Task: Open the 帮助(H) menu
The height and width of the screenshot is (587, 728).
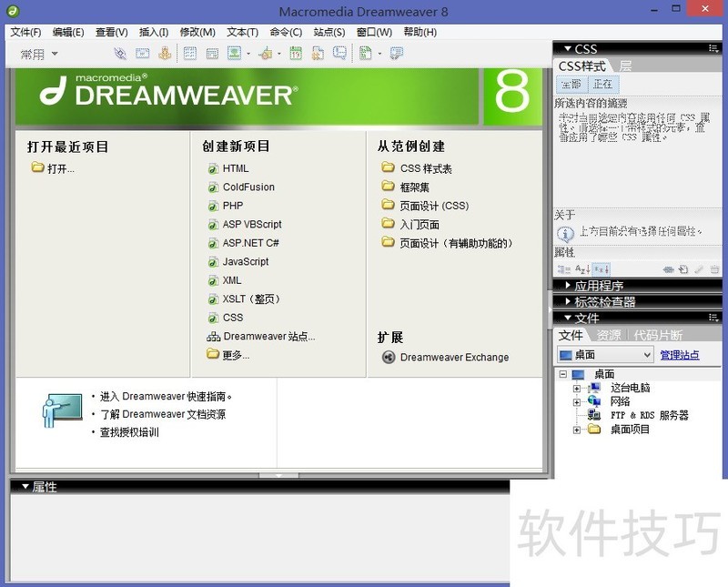Action: pos(420,32)
